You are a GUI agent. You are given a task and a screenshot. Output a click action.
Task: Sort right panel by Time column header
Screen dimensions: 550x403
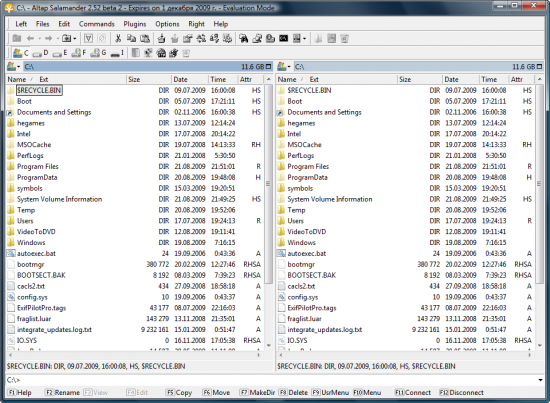[x=494, y=79]
